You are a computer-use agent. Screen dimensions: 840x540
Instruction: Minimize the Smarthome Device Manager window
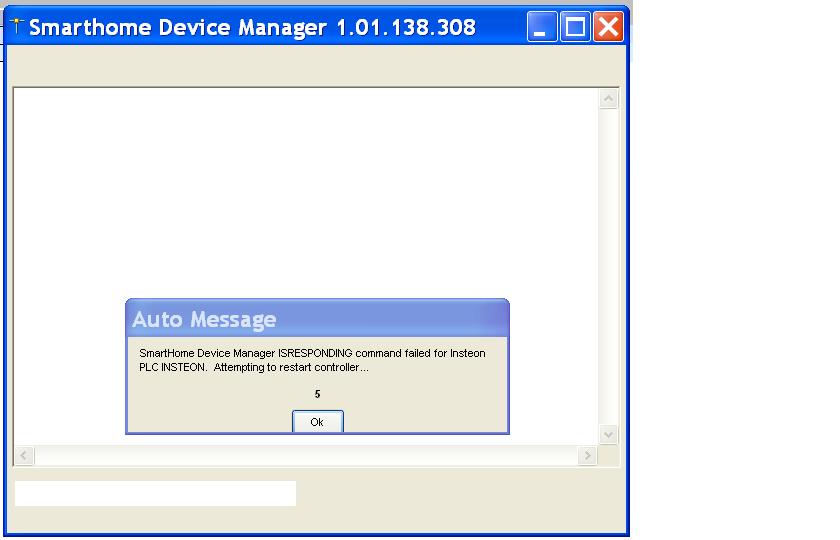[x=542, y=26]
